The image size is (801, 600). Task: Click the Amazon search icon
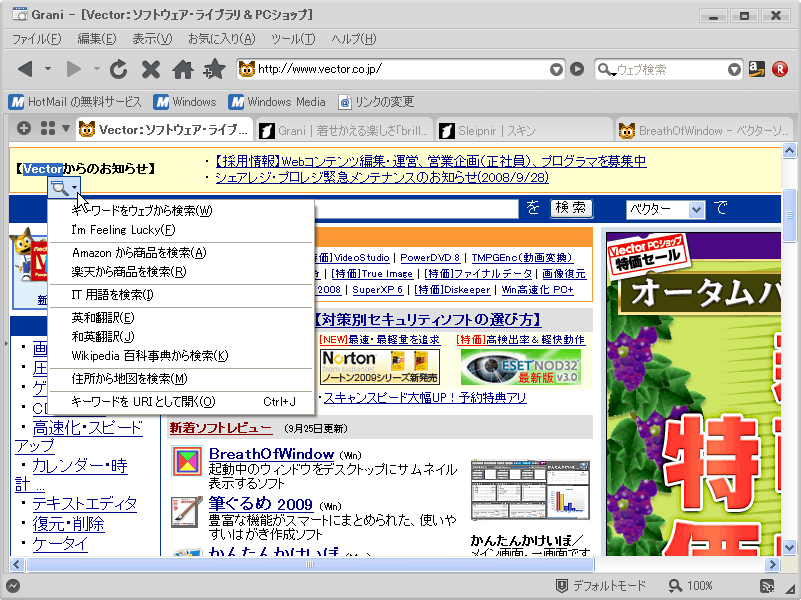[757, 69]
